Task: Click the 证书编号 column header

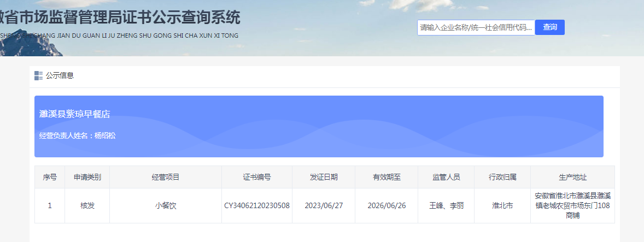Action: (256, 177)
